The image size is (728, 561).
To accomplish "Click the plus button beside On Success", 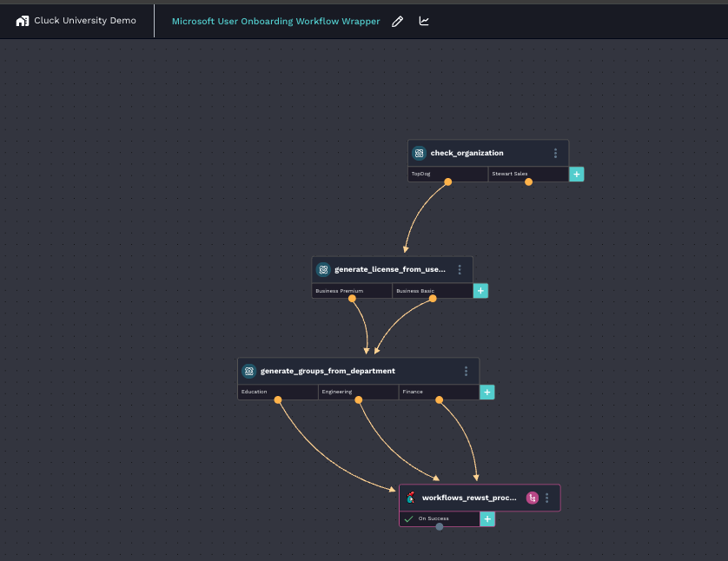I will point(487,518).
